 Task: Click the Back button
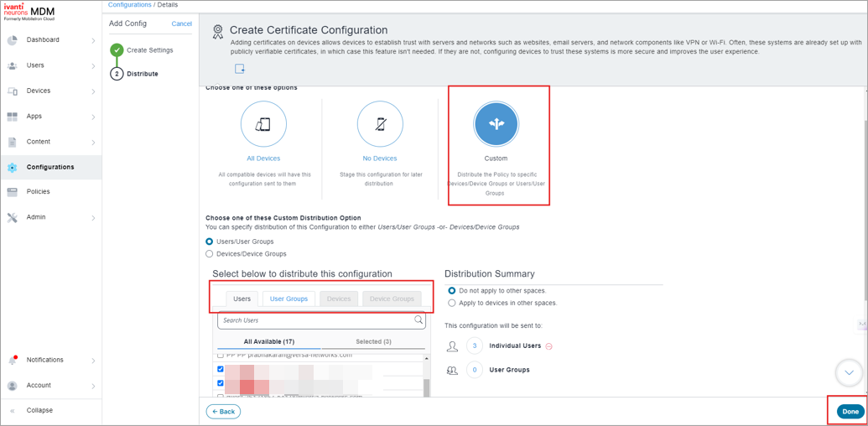pos(223,412)
